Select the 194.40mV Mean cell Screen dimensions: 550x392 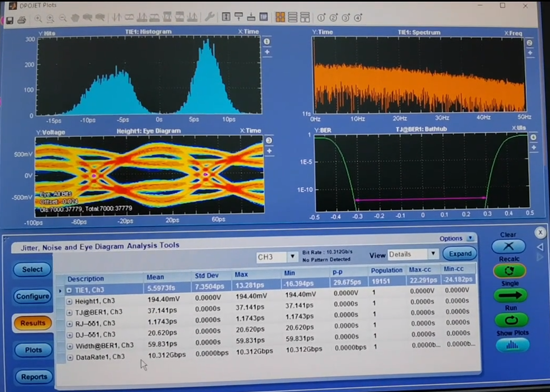[163, 299]
